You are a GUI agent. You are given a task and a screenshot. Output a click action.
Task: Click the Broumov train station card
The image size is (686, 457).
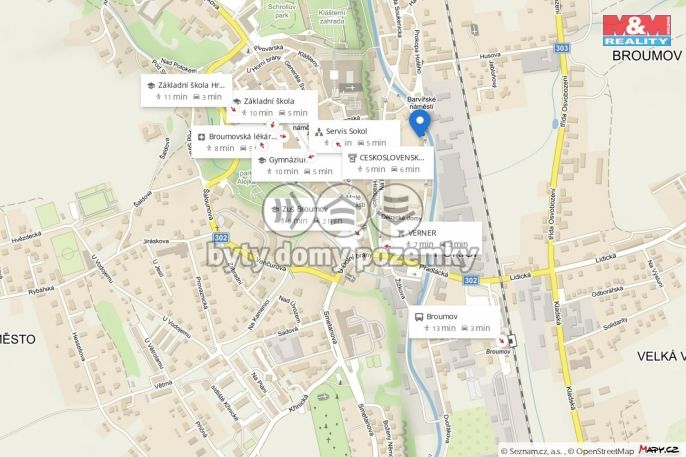454,322
